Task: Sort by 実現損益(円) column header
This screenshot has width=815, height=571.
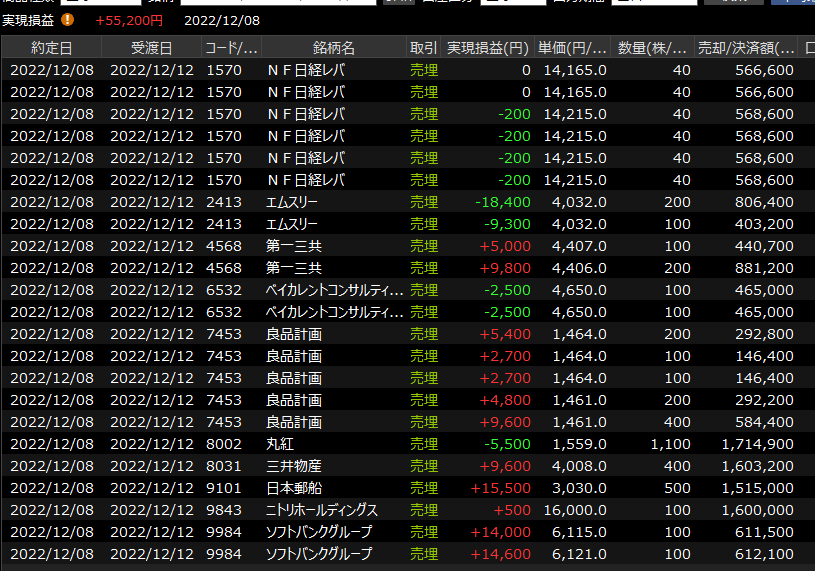Action: click(487, 48)
